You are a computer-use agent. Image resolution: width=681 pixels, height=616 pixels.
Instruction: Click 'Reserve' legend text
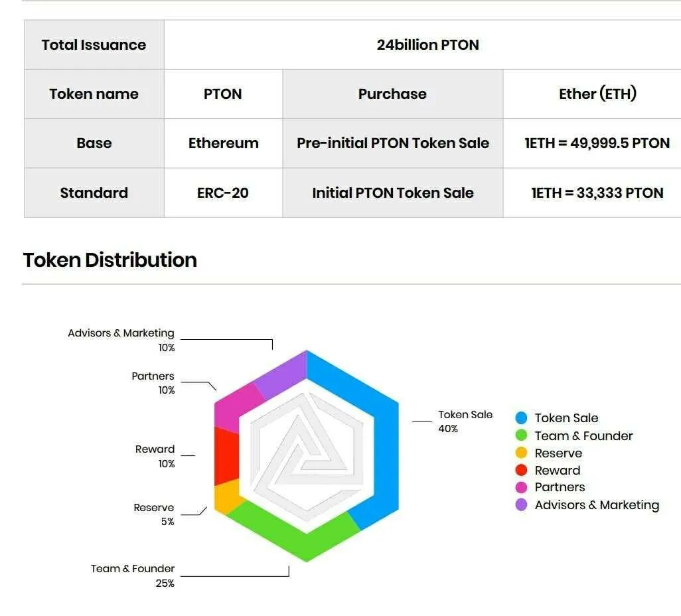click(x=558, y=453)
